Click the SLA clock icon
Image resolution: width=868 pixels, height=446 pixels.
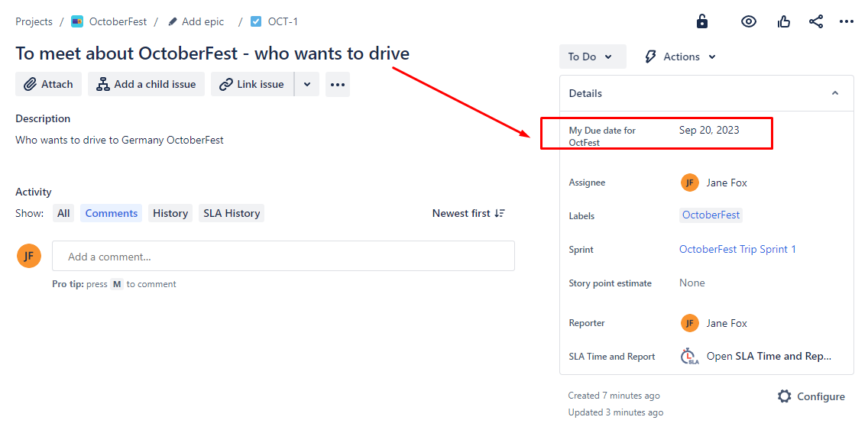(689, 357)
